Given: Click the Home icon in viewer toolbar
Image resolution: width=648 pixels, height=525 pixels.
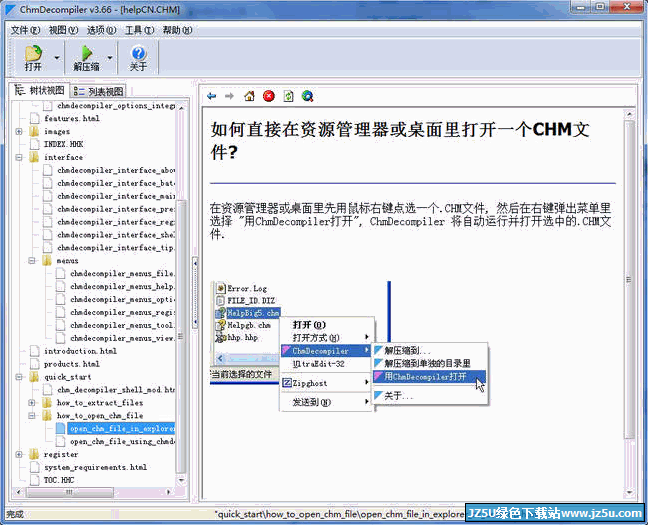Looking at the screenshot, I should tap(249, 96).
